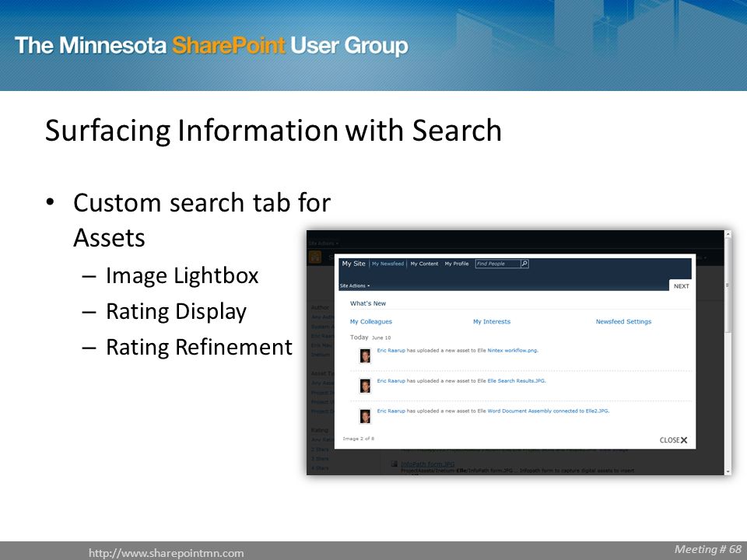This screenshot has height=560, width=747.
Task: Click the "Surfacing Information with Search" title
Action: 273,131
